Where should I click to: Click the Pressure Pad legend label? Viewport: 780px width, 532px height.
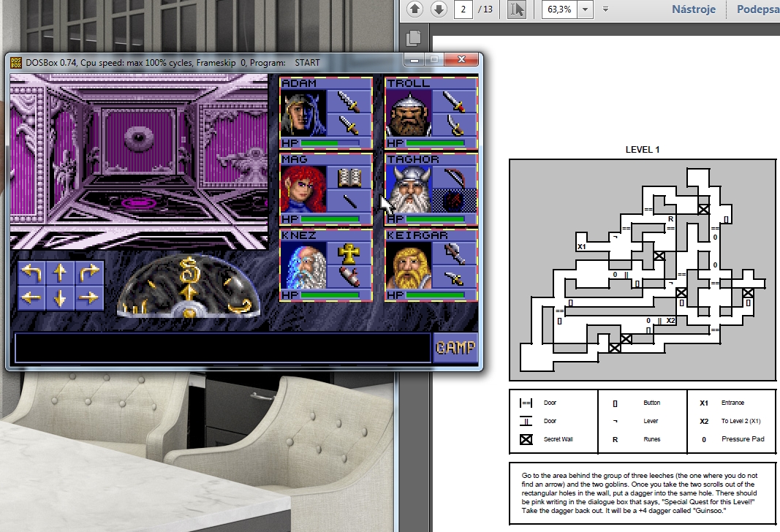tap(743, 439)
